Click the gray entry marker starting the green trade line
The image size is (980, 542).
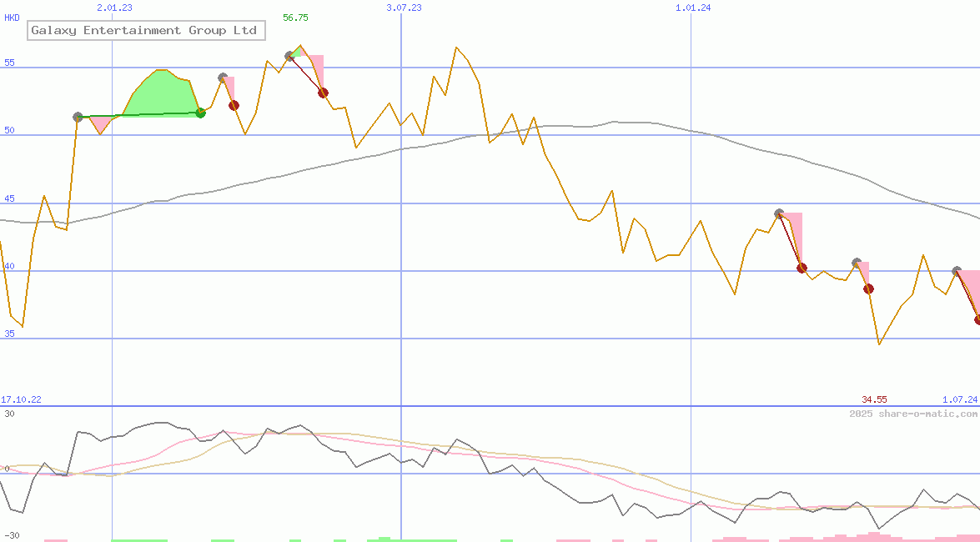point(78,117)
